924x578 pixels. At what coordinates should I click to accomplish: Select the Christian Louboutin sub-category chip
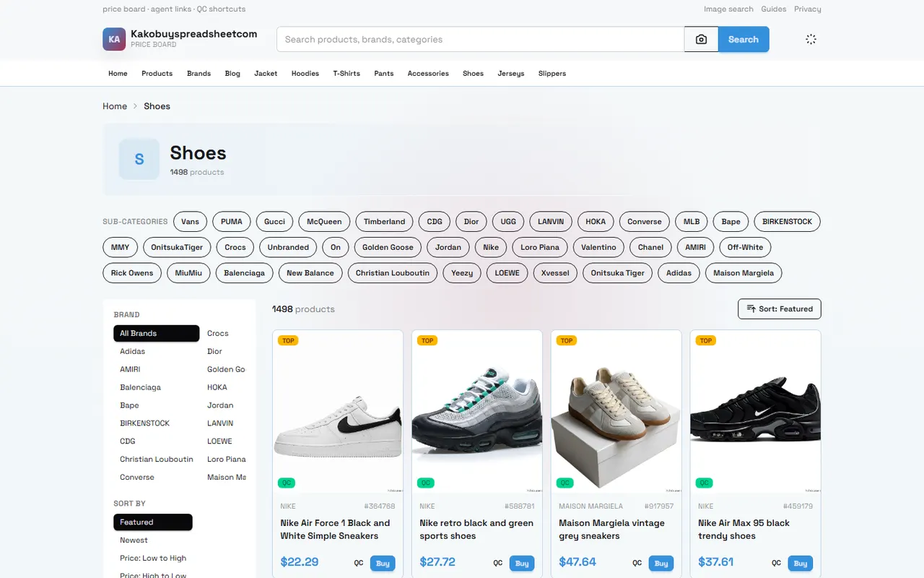(393, 273)
